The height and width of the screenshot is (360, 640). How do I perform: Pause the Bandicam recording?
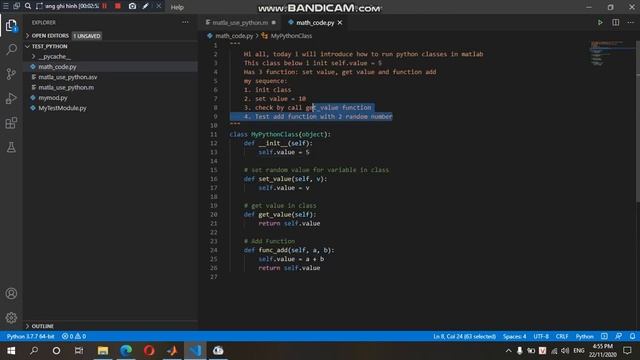click(x=105, y=6)
